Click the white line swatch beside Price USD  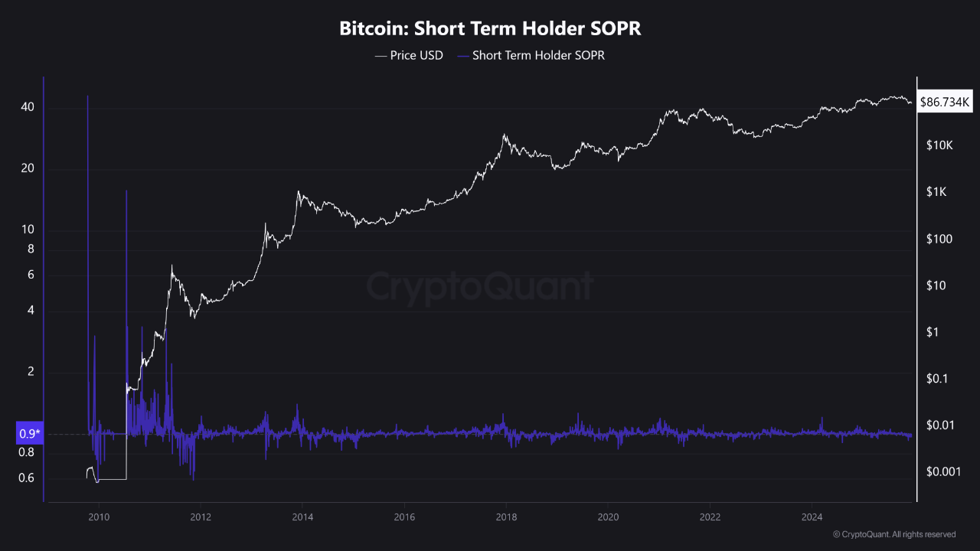381,56
